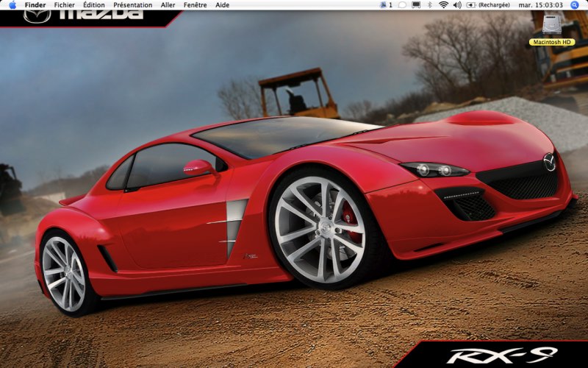Open the Fichier menu
Screen dimensions: 588x368
65,4
